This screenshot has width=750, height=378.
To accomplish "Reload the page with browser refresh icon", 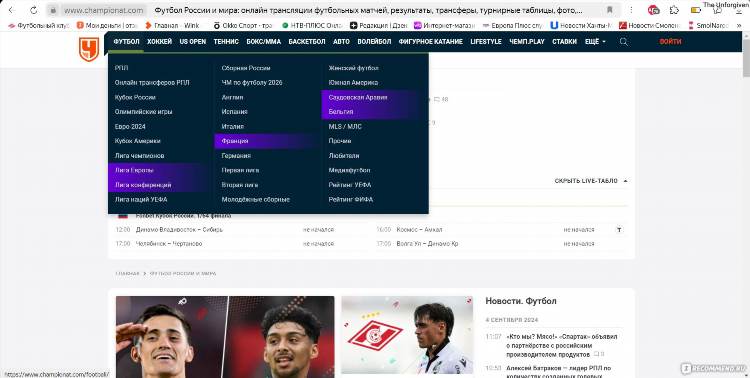I will (33, 10).
